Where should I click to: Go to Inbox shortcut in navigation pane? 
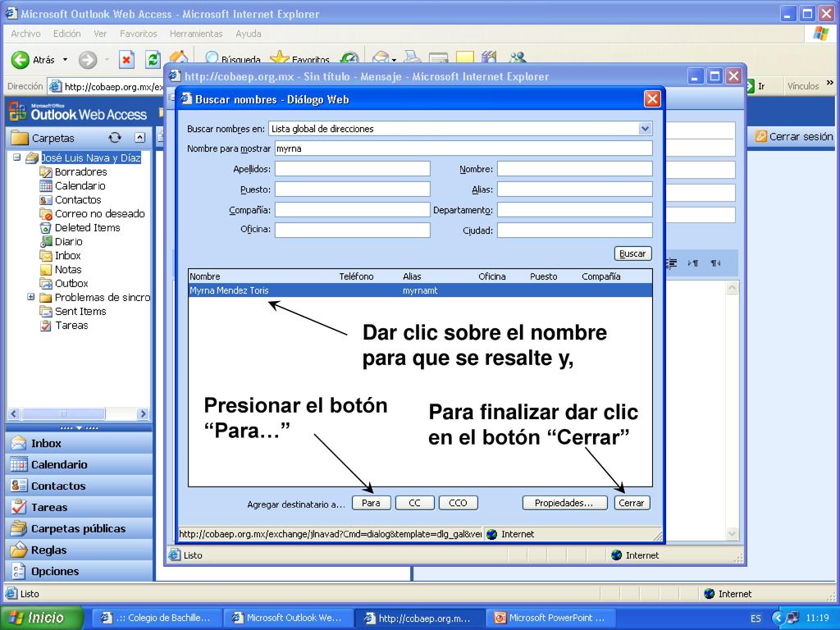coord(80,443)
